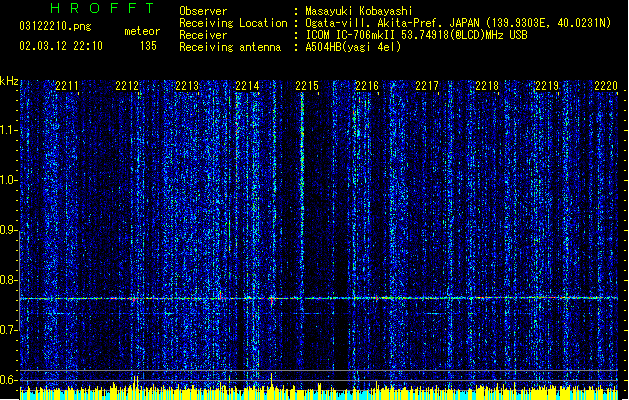This screenshot has width=629, height=400.
Task: Click the 2214 time marker
Action: 247,86
